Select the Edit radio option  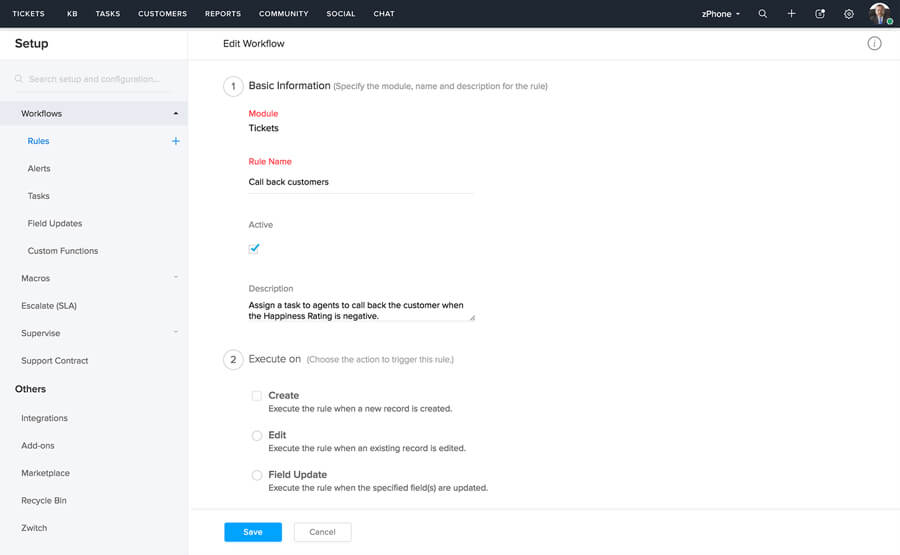[257, 436]
